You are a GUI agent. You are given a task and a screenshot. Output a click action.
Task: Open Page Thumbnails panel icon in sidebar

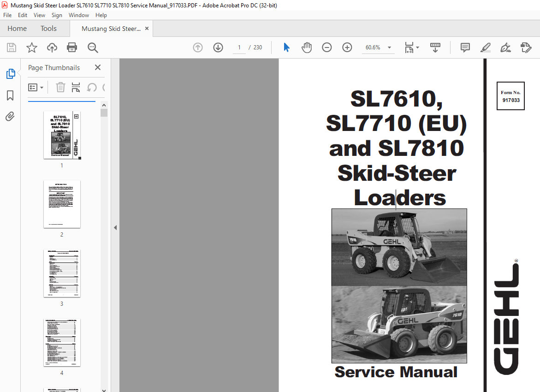[10, 74]
